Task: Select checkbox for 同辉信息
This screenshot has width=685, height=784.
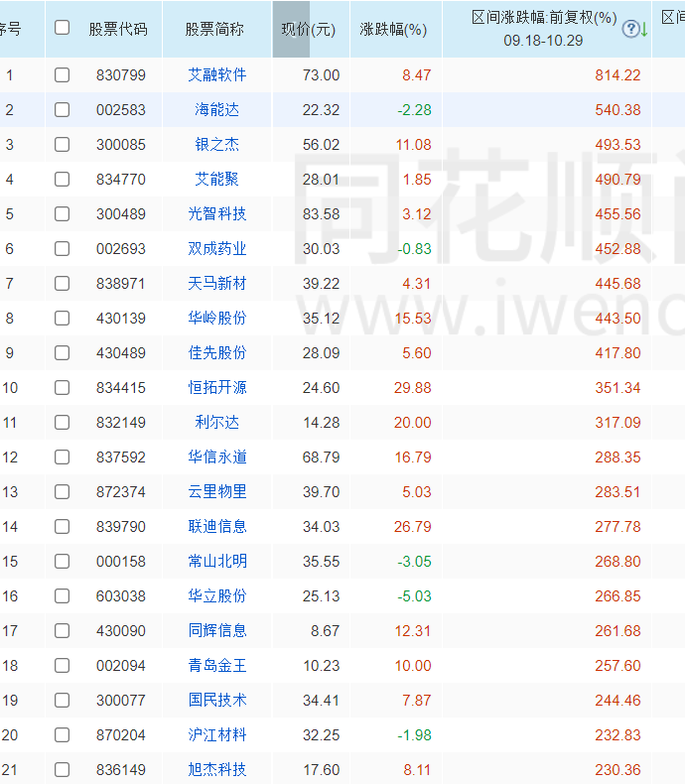Action: [x=62, y=631]
